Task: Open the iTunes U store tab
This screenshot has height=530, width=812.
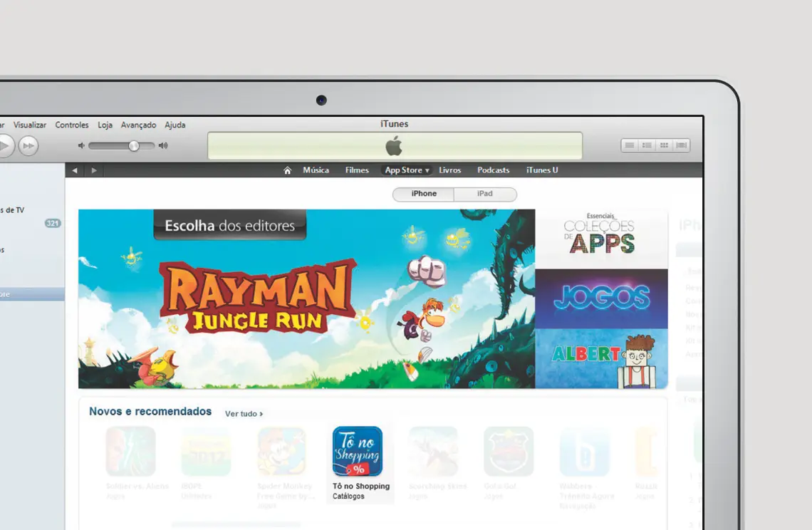Action: (542, 170)
